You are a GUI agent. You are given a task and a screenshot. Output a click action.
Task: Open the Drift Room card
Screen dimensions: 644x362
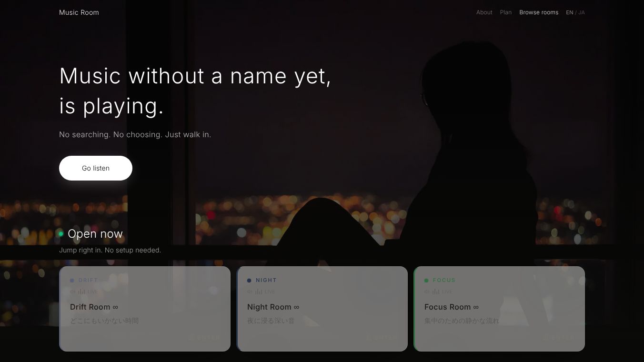pos(145,309)
